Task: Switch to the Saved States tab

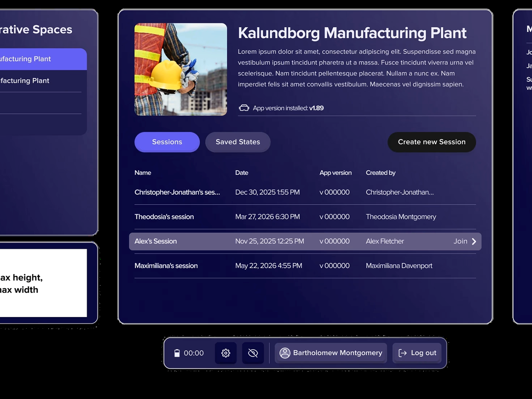Action: click(x=238, y=142)
